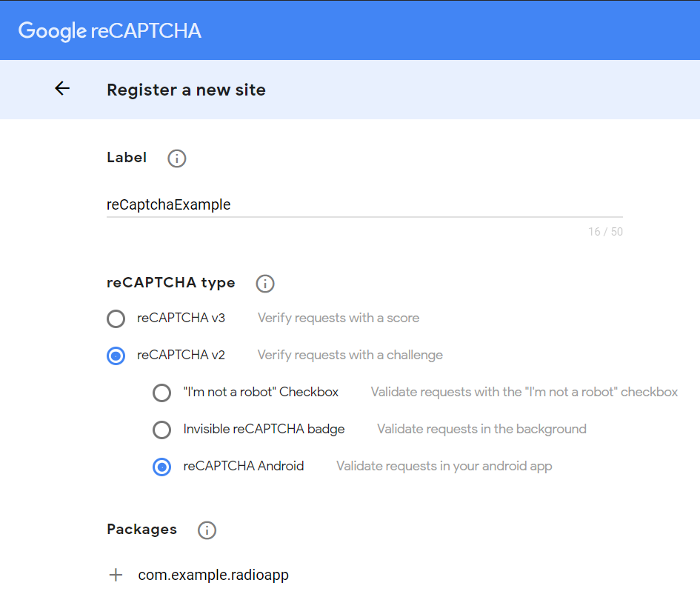This screenshot has width=700, height=597.
Task: Click the "16 / 50" character counter
Action: pos(605,232)
